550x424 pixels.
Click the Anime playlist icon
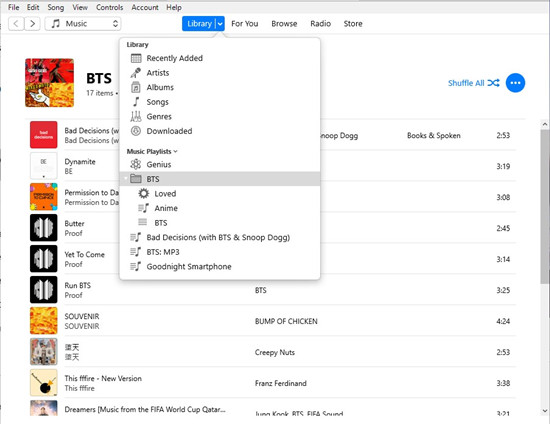(143, 208)
